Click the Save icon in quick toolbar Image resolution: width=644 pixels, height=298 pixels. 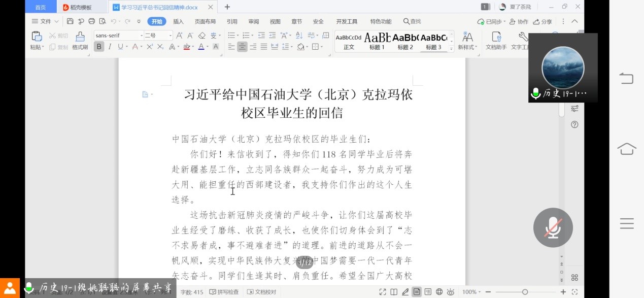(x=70, y=21)
